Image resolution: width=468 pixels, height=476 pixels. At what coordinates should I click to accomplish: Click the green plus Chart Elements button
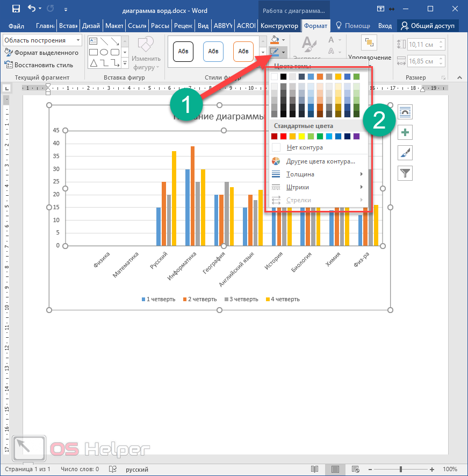pyautogui.click(x=405, y=132)
